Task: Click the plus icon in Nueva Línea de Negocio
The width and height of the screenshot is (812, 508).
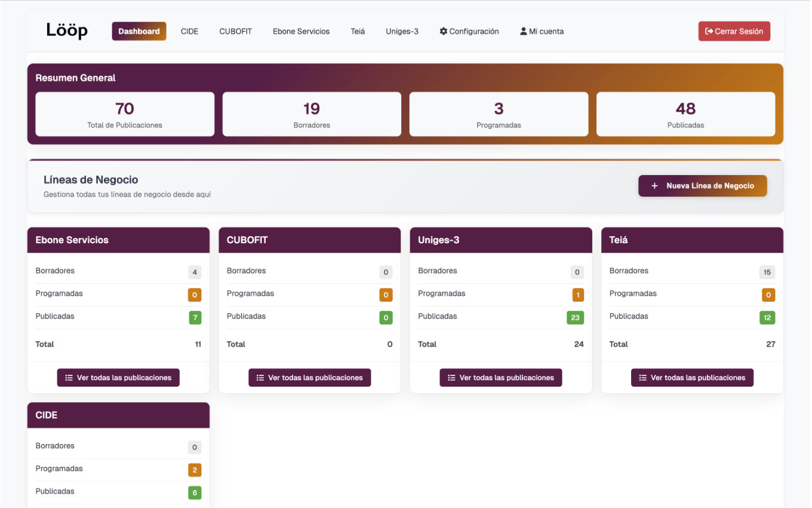Action: pyautogui.click(x=654, y=186)
